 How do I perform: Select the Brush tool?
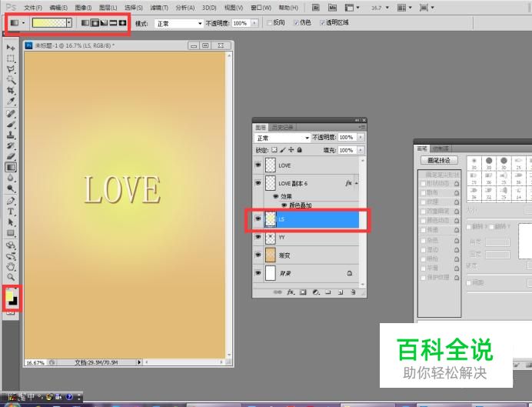[x=11, y=125]
